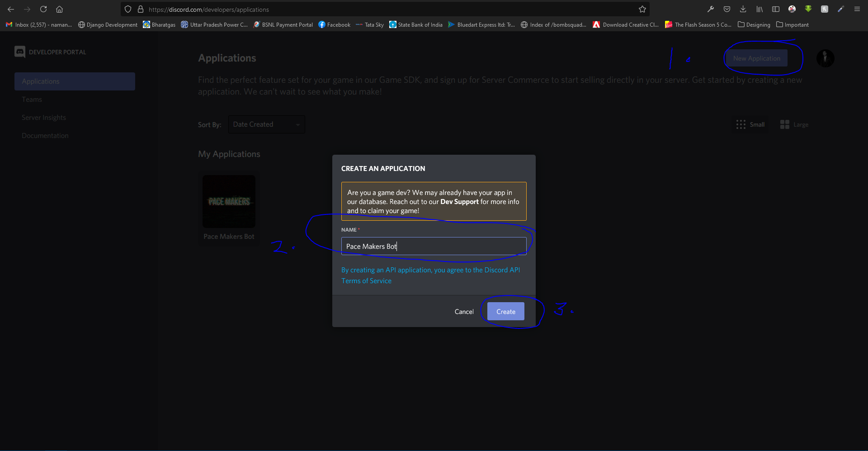Open the color picker pen extension
The height and width of the screenshot is (451, 868).
tap(841, 9)
